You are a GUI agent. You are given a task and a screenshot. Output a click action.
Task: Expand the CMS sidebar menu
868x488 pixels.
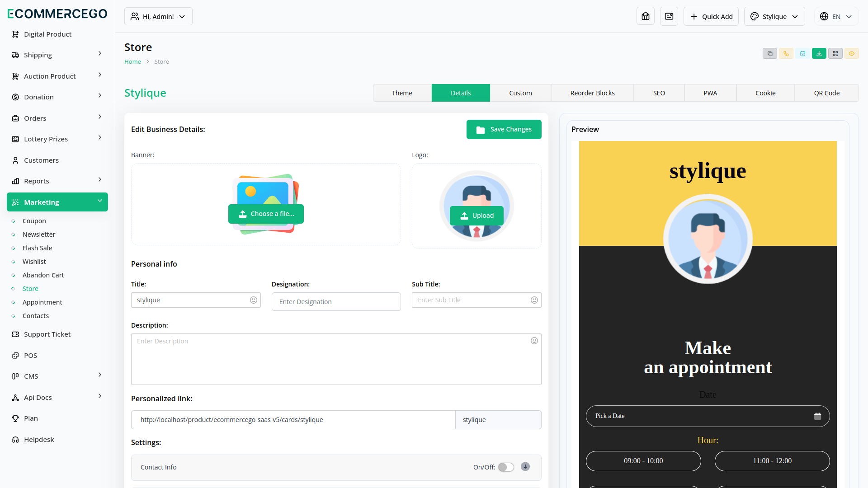[57, 376]
